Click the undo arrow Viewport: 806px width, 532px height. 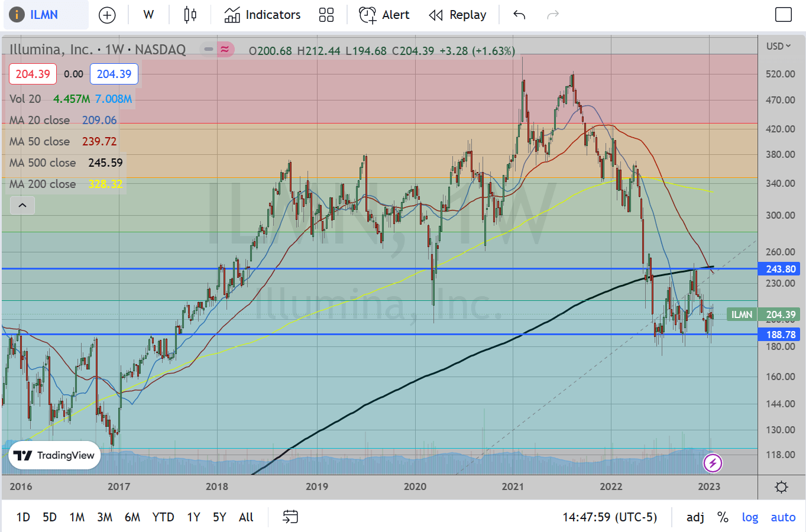519,15
